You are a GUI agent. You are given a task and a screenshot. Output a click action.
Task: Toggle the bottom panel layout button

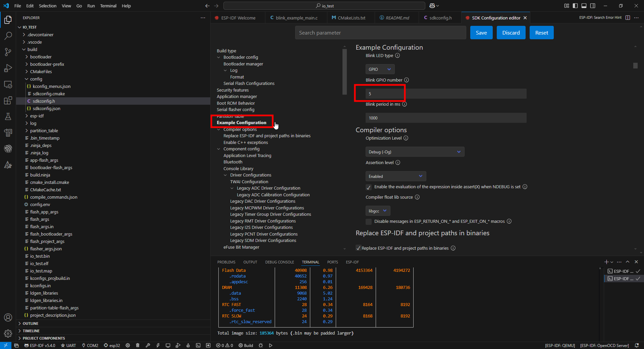tap(584, 6)
